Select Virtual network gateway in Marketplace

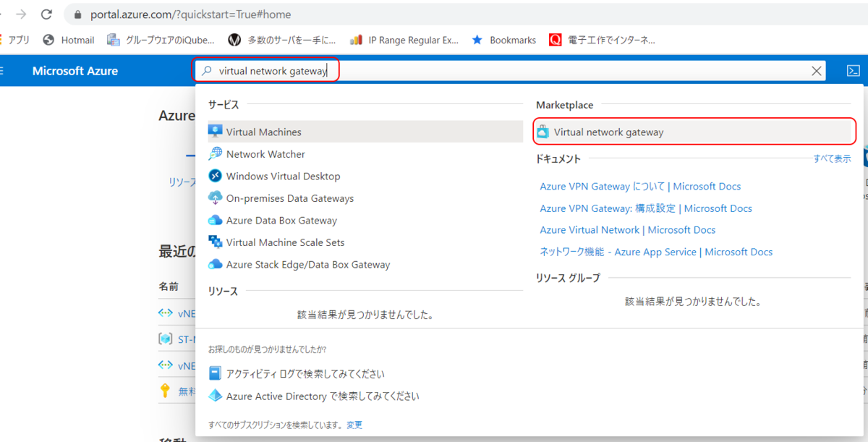[694, 132]
